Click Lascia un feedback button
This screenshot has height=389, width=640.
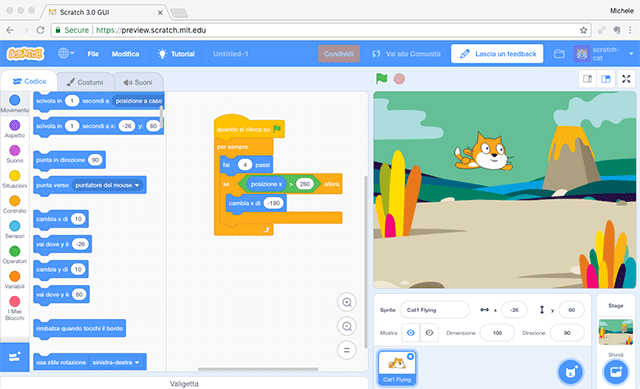tap(497, 54)
